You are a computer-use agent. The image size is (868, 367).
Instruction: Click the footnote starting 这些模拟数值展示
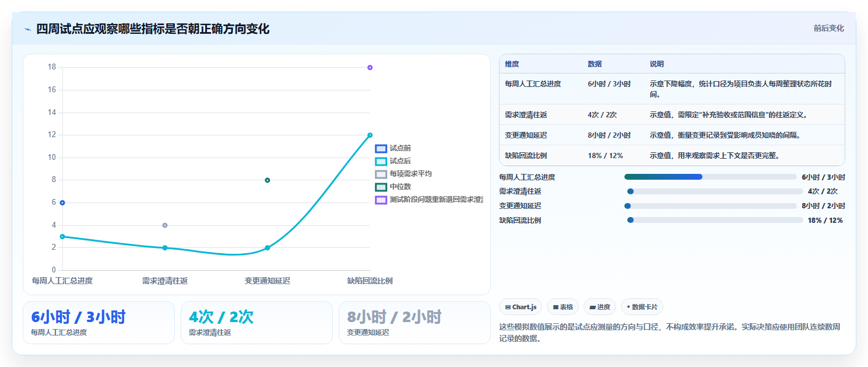tap(670, 333)
